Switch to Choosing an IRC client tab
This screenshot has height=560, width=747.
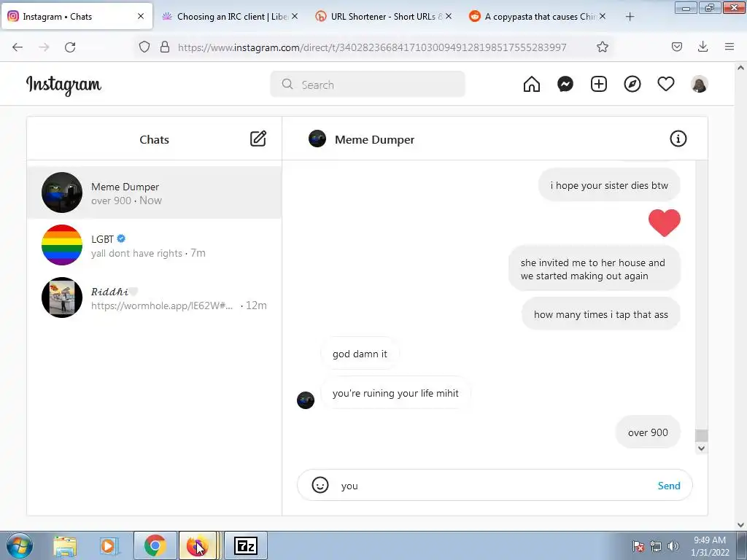click(231, 16)
